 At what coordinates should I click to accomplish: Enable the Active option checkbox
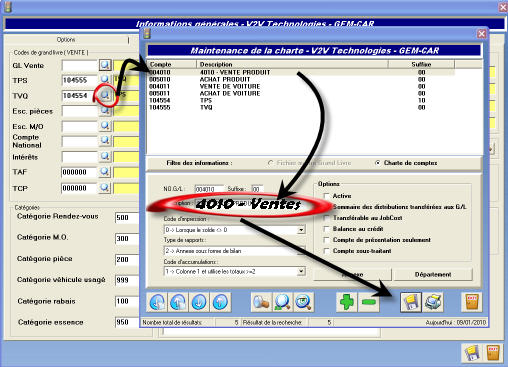(327, 196)
